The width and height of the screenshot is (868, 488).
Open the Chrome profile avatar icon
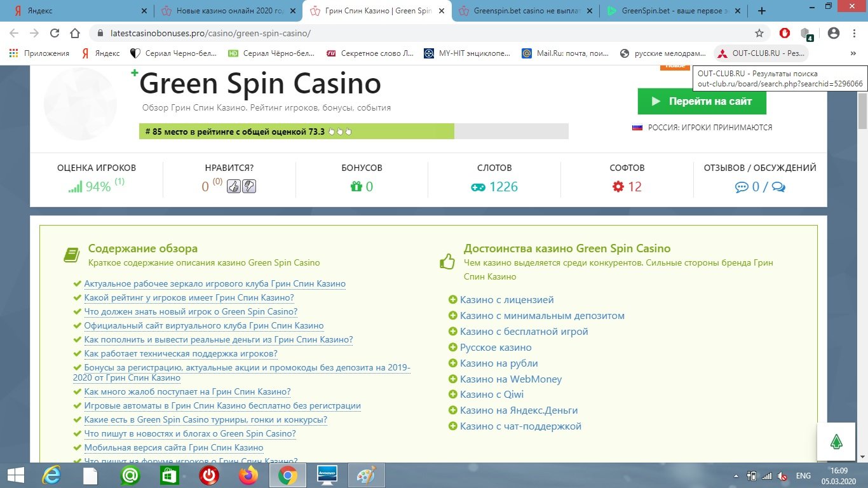[x=834, y=33]
